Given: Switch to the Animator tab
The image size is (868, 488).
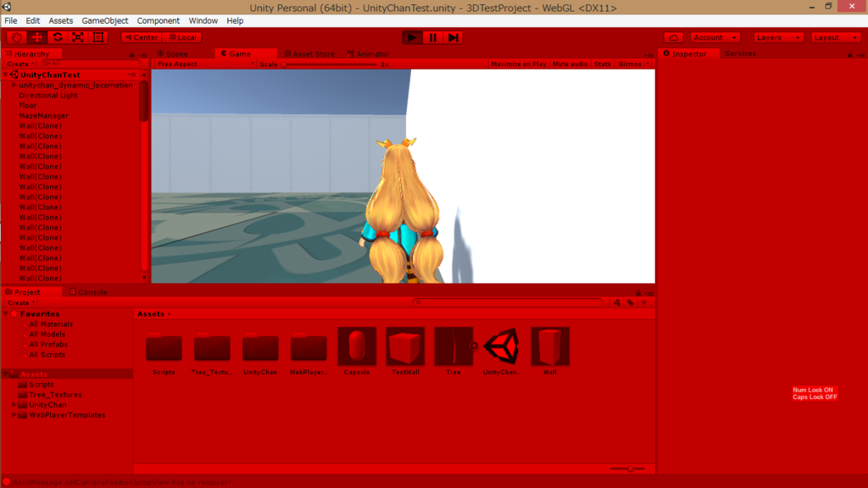Looking at the screenshot, I should pyautogui.click(x=368, y=53).
